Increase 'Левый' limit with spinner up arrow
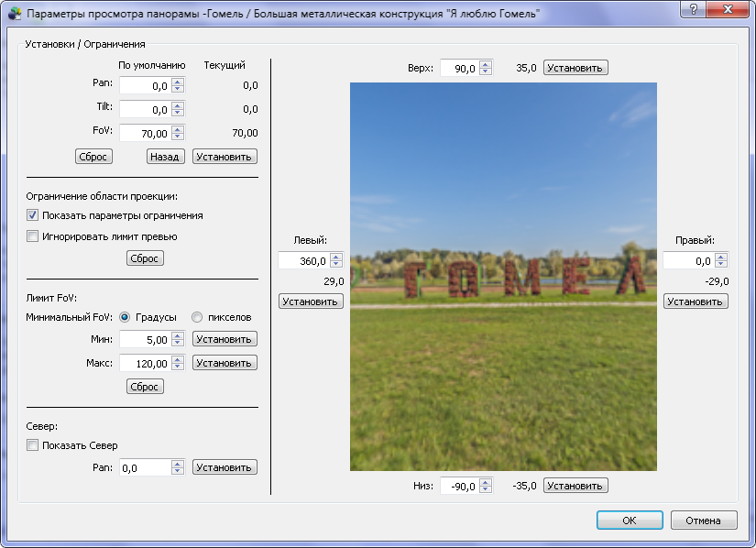Screen dimensions: 756x548 coord(336,257)
